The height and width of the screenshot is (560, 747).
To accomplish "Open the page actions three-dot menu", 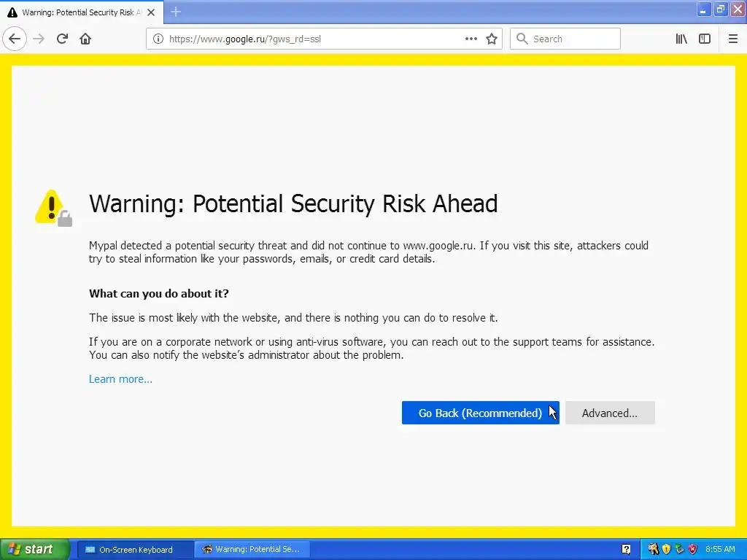I will tap(471, 39).
